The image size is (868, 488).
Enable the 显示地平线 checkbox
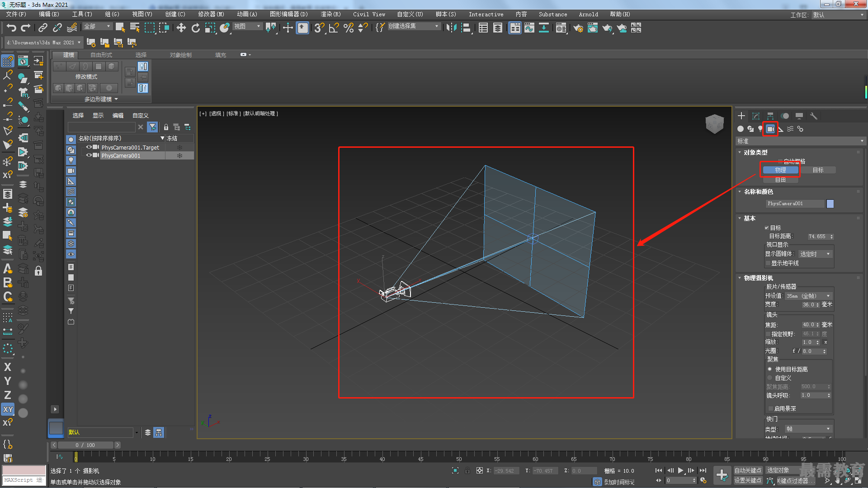[x=768, y=263]
